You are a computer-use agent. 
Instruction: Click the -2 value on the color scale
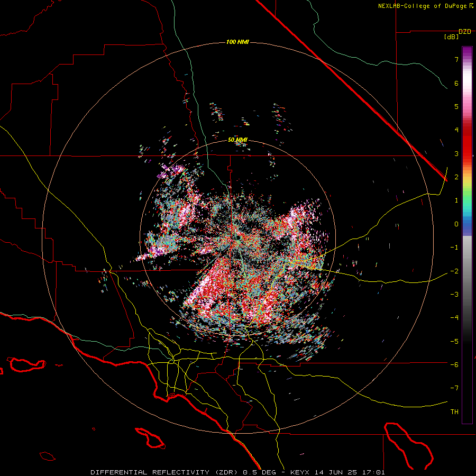454,271
